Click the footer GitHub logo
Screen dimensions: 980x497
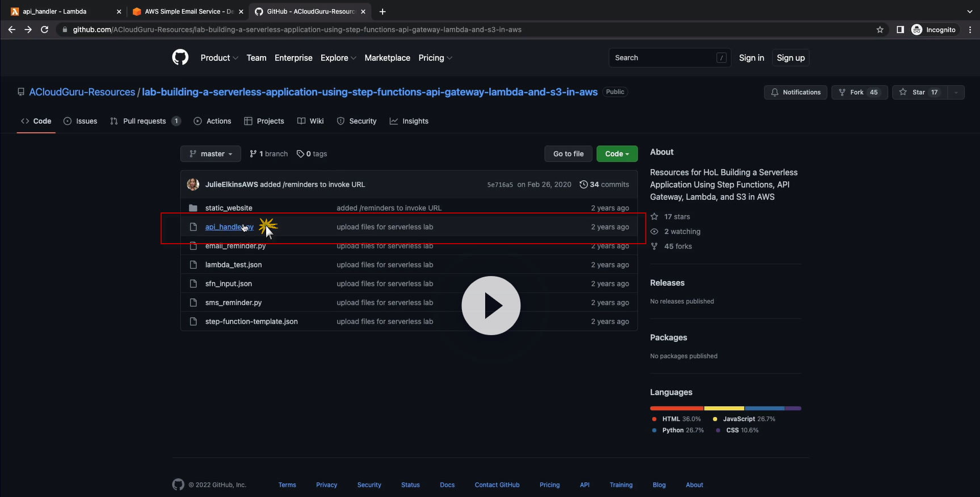point(178,485)
